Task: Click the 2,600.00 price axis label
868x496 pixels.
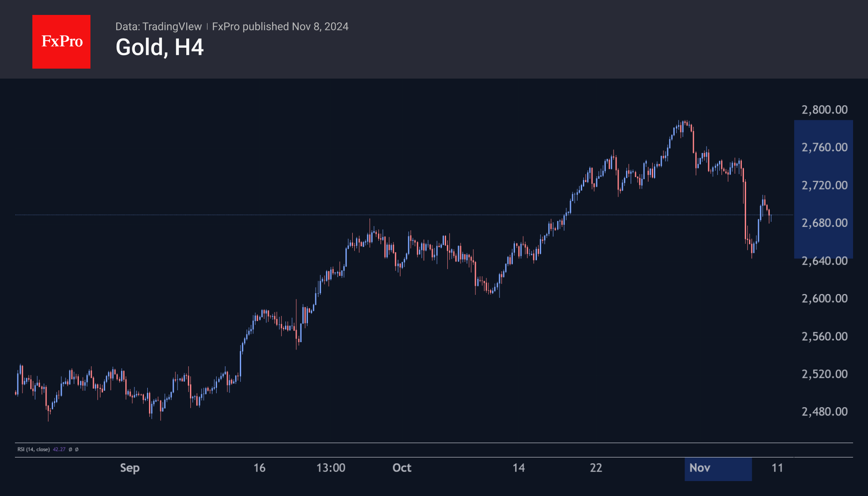Action: [x=824, y=298]
